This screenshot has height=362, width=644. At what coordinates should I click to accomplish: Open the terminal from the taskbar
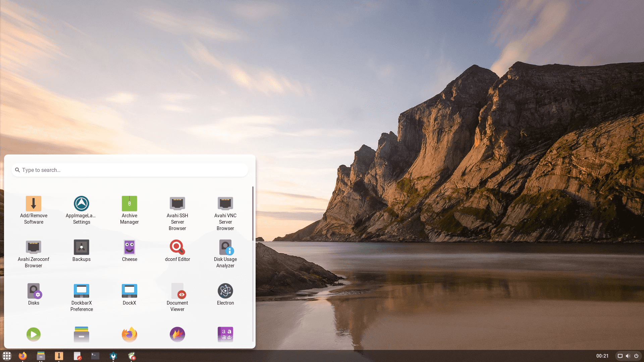95,356
